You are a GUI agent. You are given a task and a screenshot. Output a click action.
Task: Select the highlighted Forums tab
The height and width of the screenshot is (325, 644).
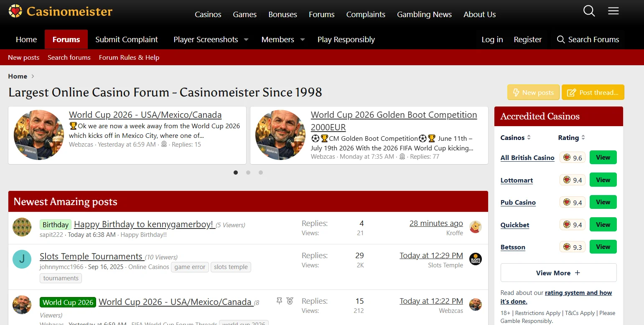point(66,39)
